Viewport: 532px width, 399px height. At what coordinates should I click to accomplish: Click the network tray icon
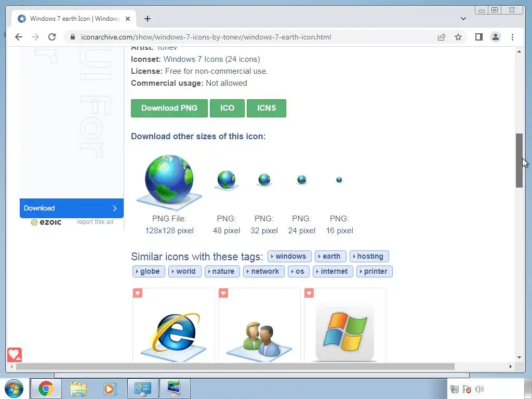point(455,389)
